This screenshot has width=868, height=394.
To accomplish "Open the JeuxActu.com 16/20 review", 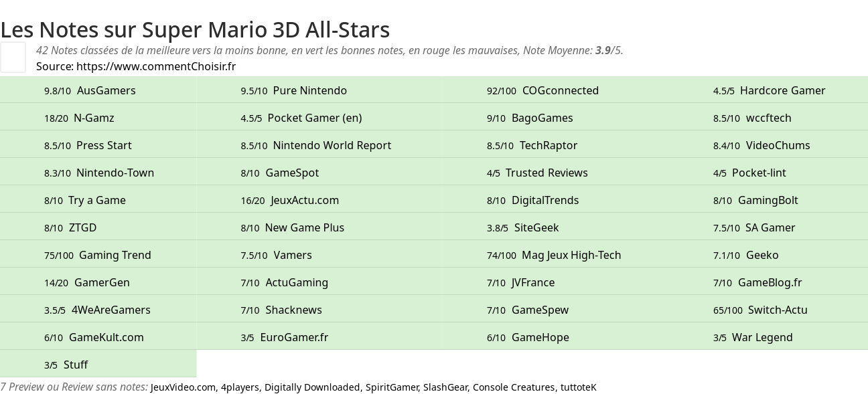I will click(305, 200).
